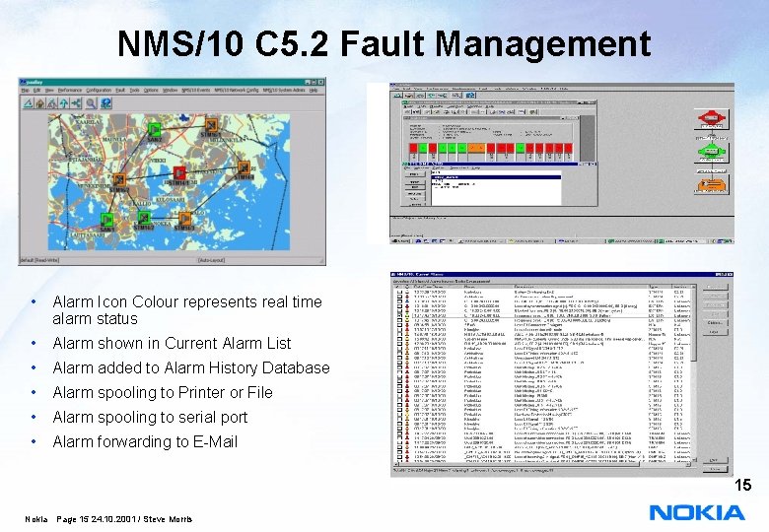This screenshot has height=532, width=769.
Task: Click the orange node icon in equipment screenshot
Action: tap(712, 184)
